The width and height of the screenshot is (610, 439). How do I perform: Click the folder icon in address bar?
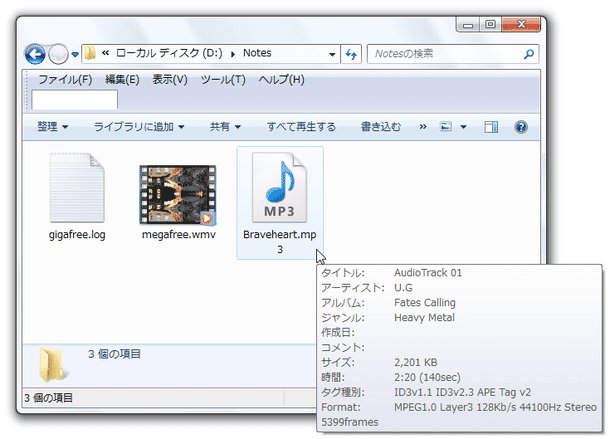click(x=90, y=53)
